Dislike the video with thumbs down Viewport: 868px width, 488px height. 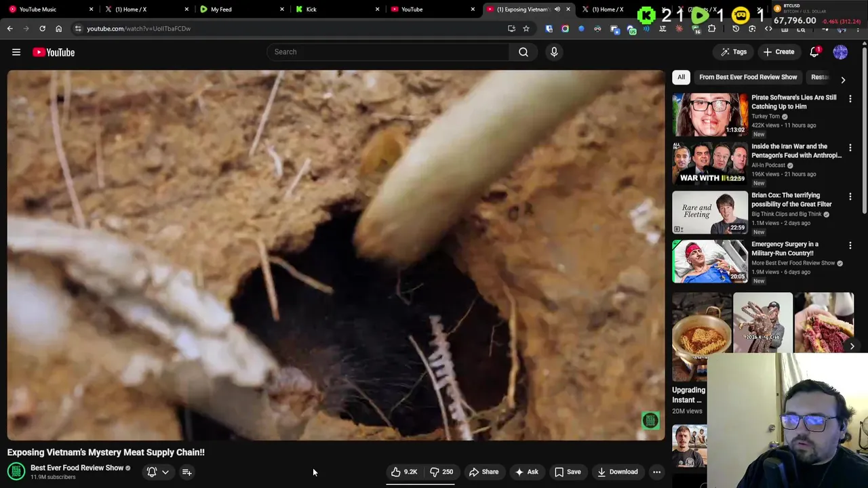(x=441, y=472)
